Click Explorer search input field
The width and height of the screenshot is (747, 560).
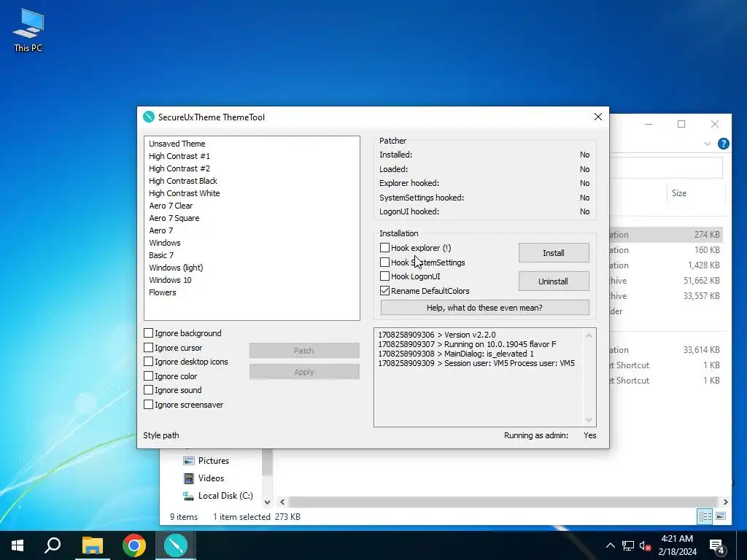(x=667, y=168)
